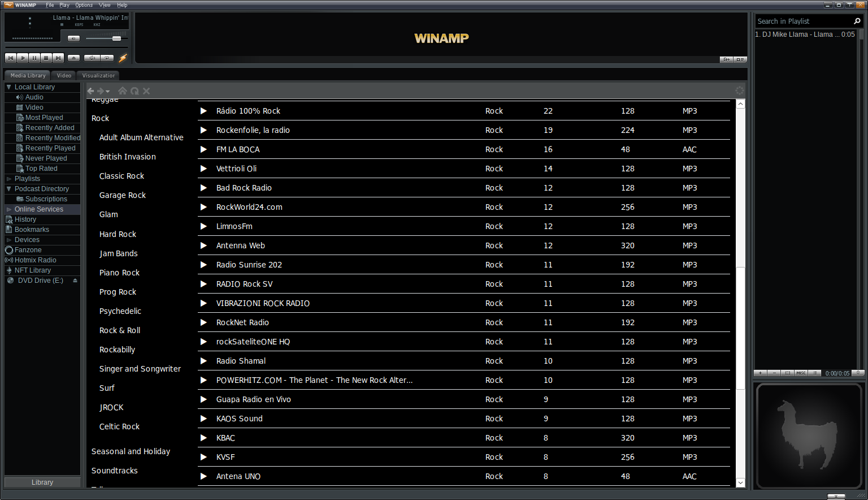The width and height of the screenshot is (868, 500).
Task: Click the Previous track button
Action: [x=10, y=58]
